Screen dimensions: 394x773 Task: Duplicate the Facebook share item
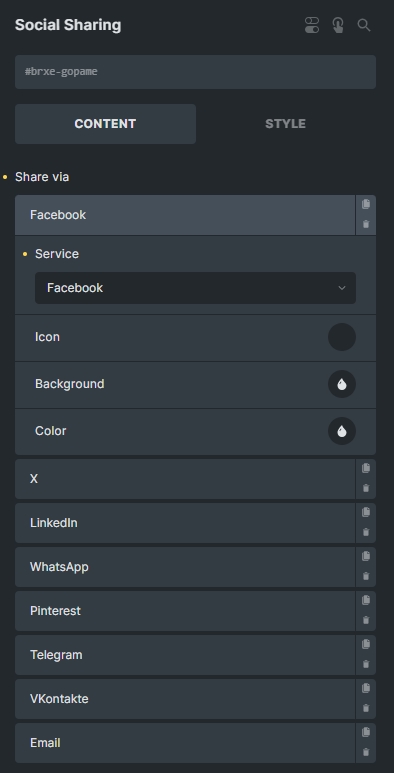tap(366, 204)
